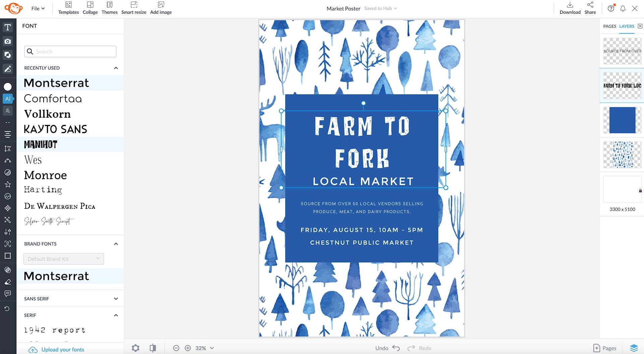
Task: Open the File menu
Action: [x=37, y=8]
